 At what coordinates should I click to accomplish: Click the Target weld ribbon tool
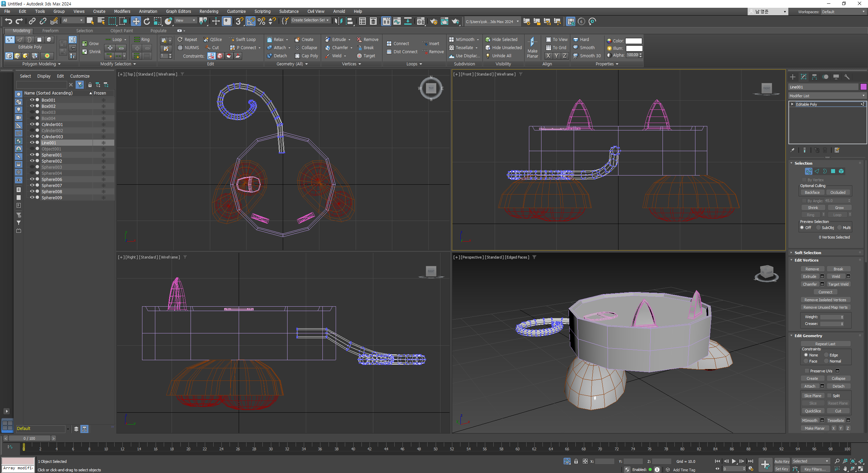(366, 56)
